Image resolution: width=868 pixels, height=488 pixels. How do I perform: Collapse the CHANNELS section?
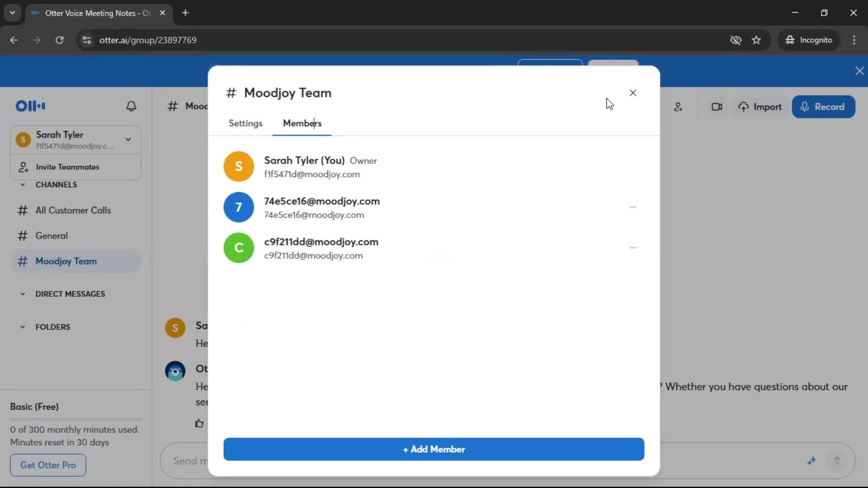[x=23, y=185]
